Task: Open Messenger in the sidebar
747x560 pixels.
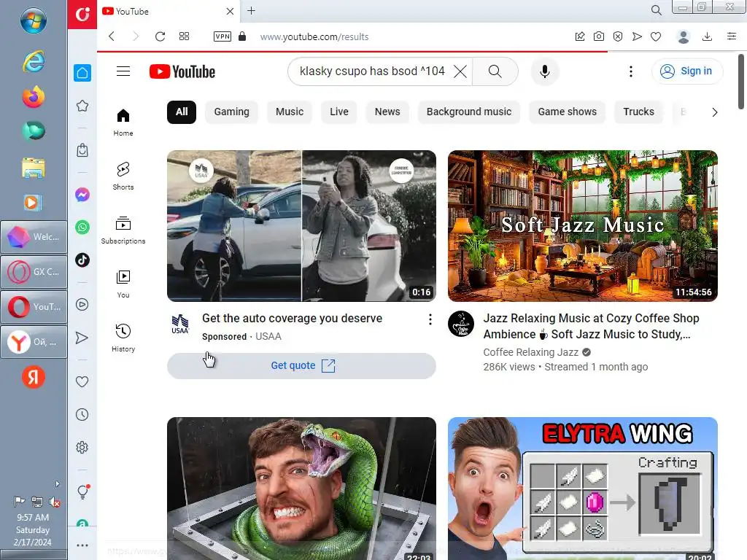Action: [x=82, y=195]
